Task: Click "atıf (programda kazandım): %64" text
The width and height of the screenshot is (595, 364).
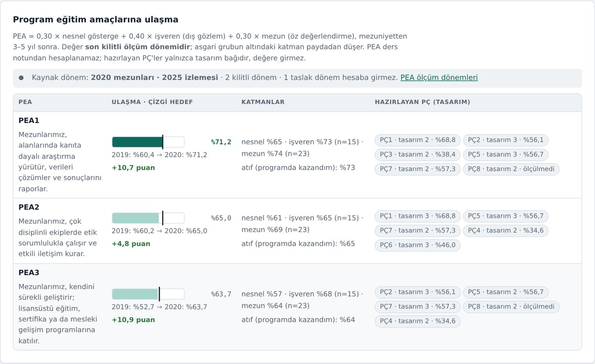Action: click(x=298, y=319)
